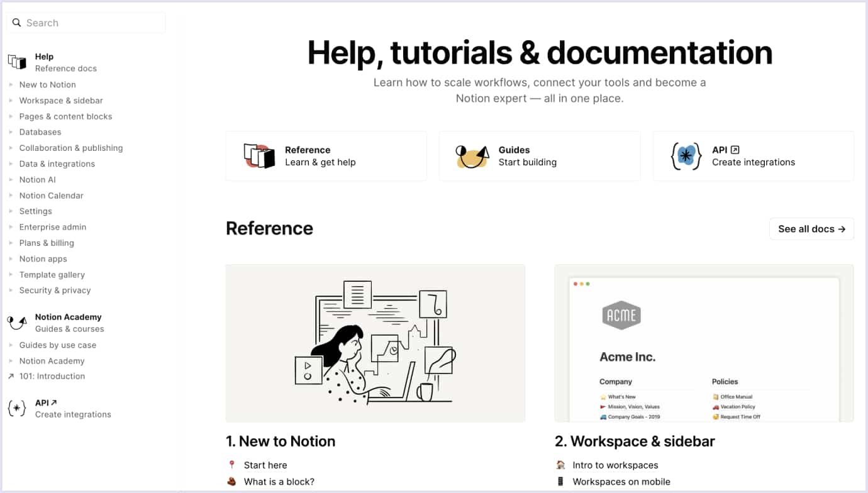Click the Notion Academy icon in sidebar
868x493 pixels.
pyautogui.click(x=17, y=323)
